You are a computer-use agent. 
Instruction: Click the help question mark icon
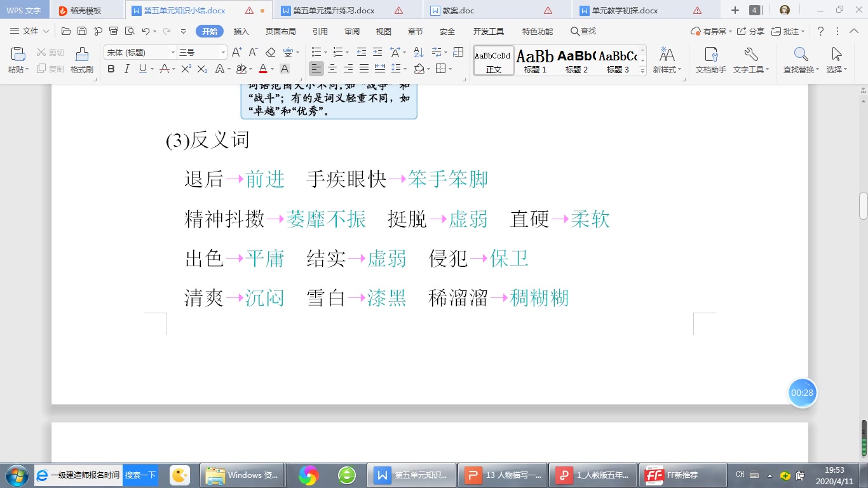pos(820,31)
